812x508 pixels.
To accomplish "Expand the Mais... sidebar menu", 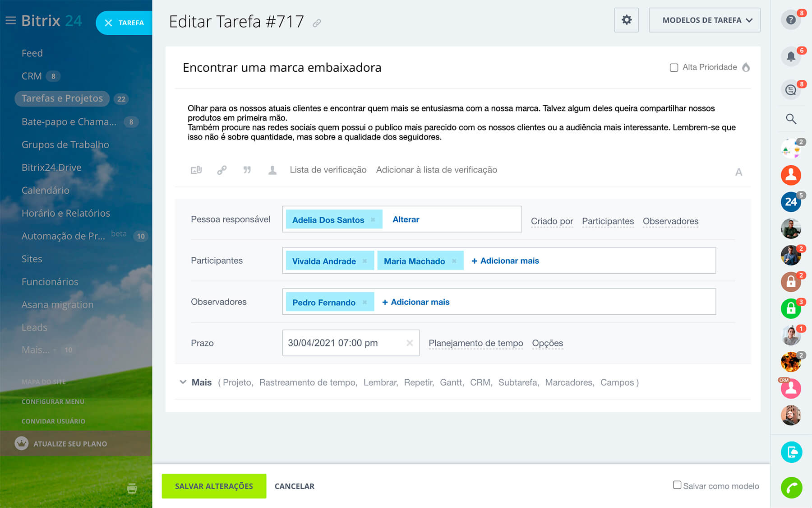I will click(x=36, y=350).
